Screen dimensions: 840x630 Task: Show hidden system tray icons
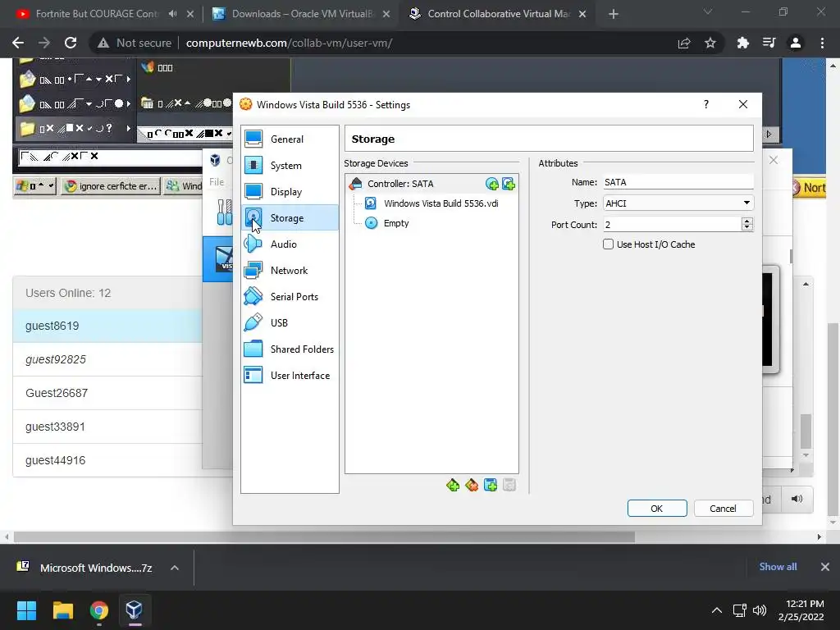(x=717, y=610)
